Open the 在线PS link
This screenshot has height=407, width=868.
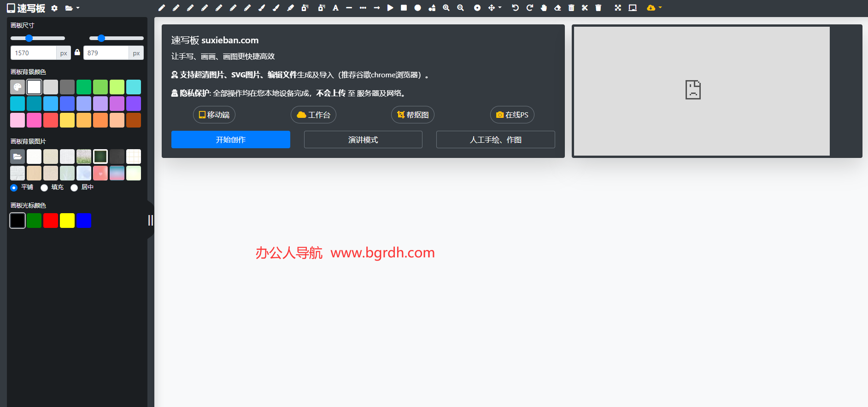pyautogui.click(x=512, y=115)
